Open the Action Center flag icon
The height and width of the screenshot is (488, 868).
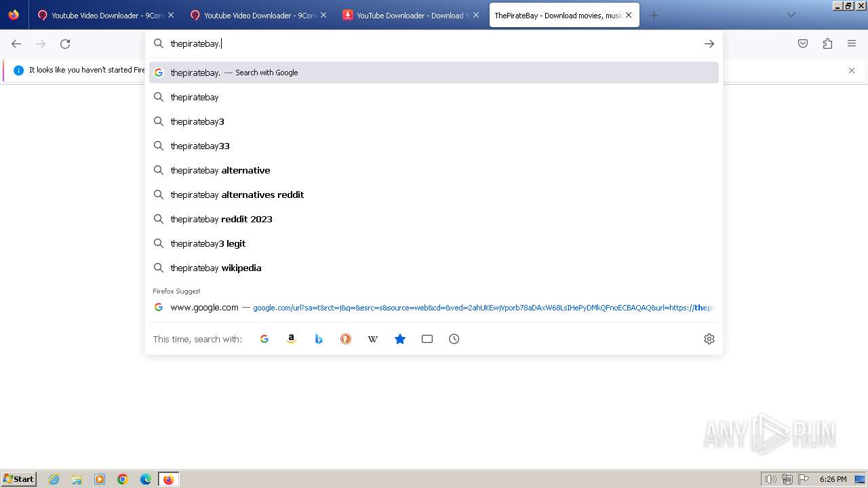(803, 479)
